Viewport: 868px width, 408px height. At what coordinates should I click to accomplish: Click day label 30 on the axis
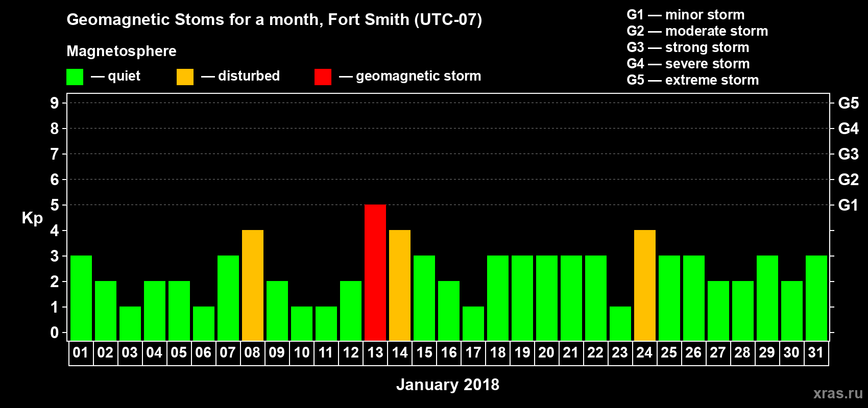[x=791, y=352]
